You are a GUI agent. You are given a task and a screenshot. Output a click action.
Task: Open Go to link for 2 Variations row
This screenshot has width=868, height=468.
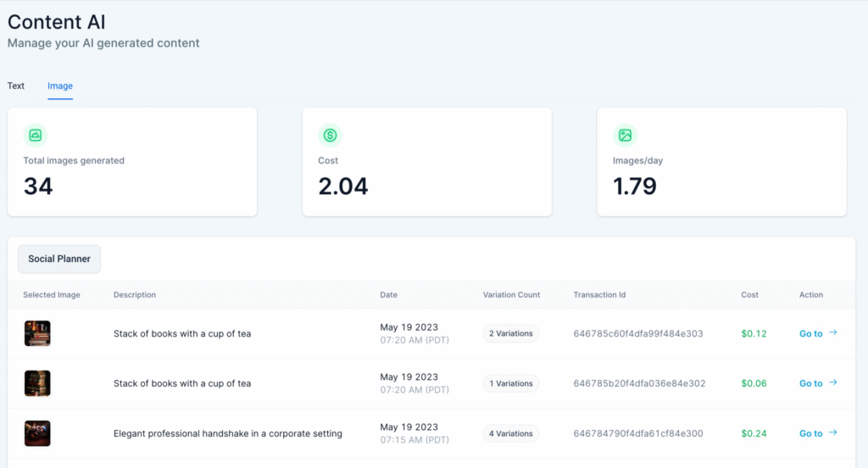coord(811,334)
